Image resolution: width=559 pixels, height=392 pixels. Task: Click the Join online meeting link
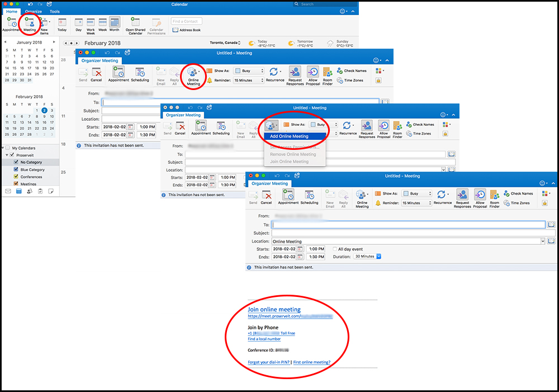[273, 309]
